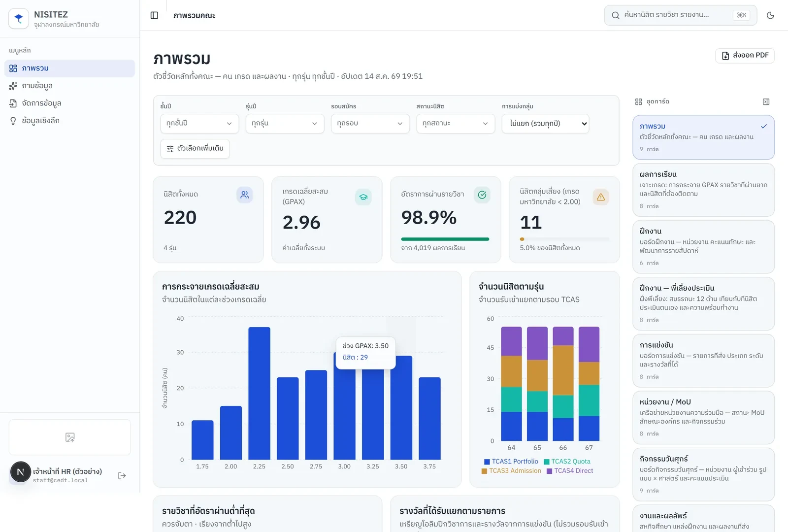Click the ส่งออก PDF button
Image resolution: width=788 pixels, height=532 pixels.
[x=745, y=56]
